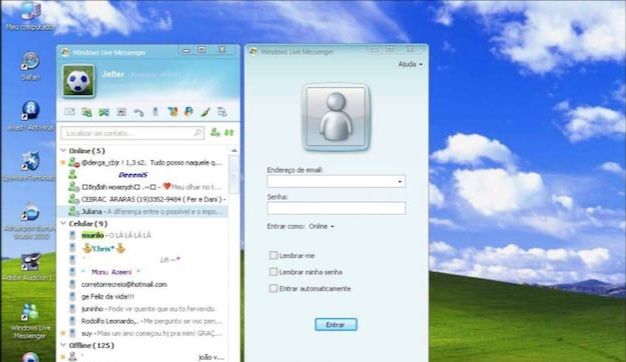Select the CEBRAC ARARAS contact row
Screen dimensions: 626x362
coord(143,199)
